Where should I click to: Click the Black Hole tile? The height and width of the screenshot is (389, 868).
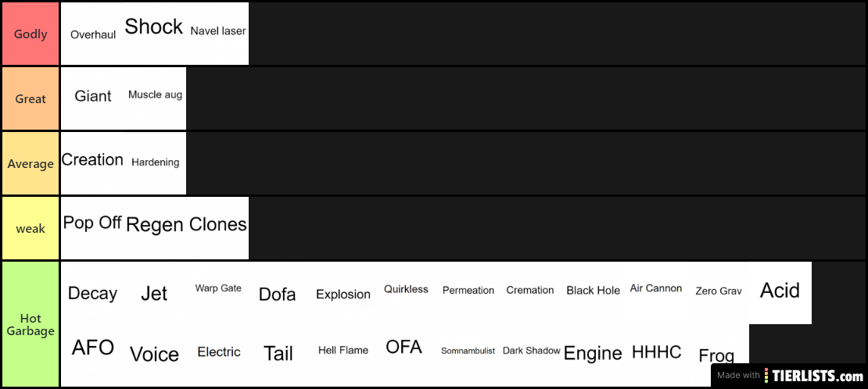tap(593, 293)
